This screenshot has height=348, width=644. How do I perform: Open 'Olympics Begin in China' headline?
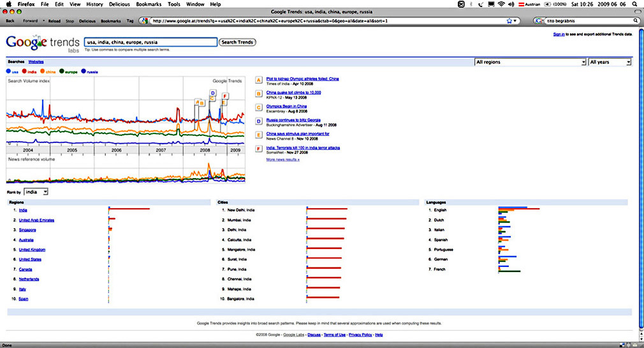286,106
